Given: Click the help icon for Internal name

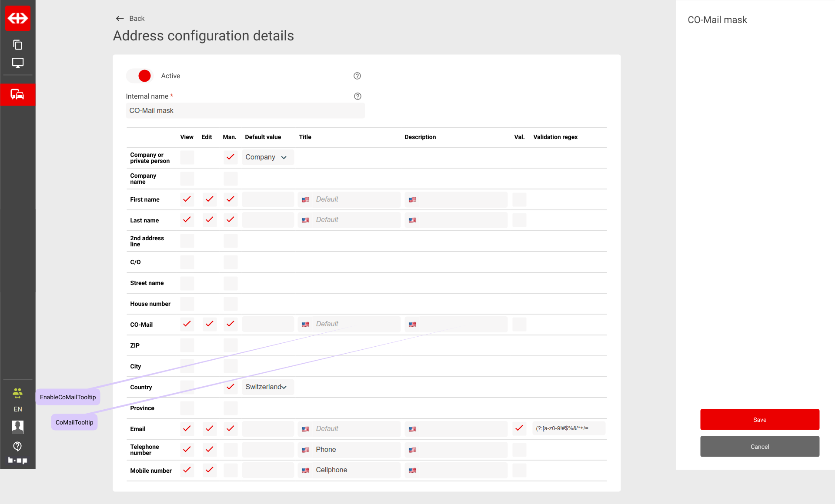Looking at the screenshot, I should tap(357, 96).
